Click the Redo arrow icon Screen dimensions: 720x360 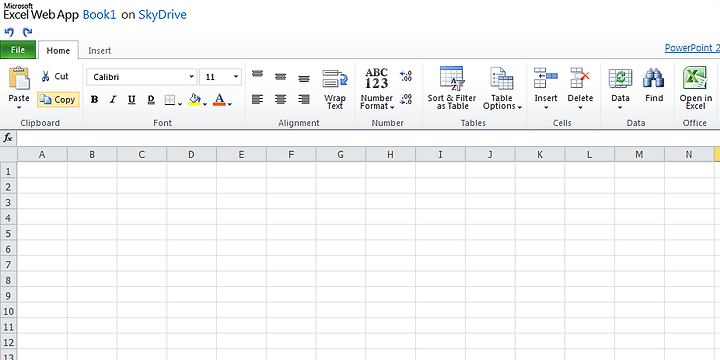click(28, 32)
